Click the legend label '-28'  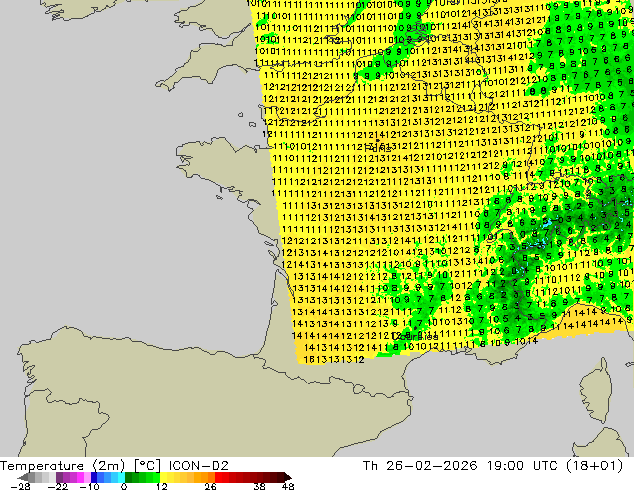click(19, 486)
